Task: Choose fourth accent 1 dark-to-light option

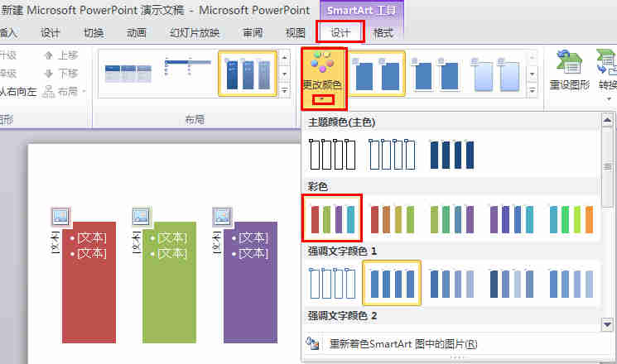Action: pyautogui.click(x=512, y=283)
